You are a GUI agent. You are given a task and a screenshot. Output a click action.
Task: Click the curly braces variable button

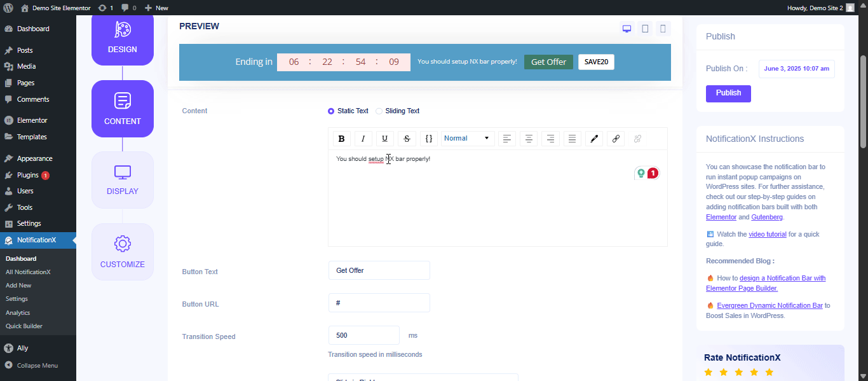point(429,139)
